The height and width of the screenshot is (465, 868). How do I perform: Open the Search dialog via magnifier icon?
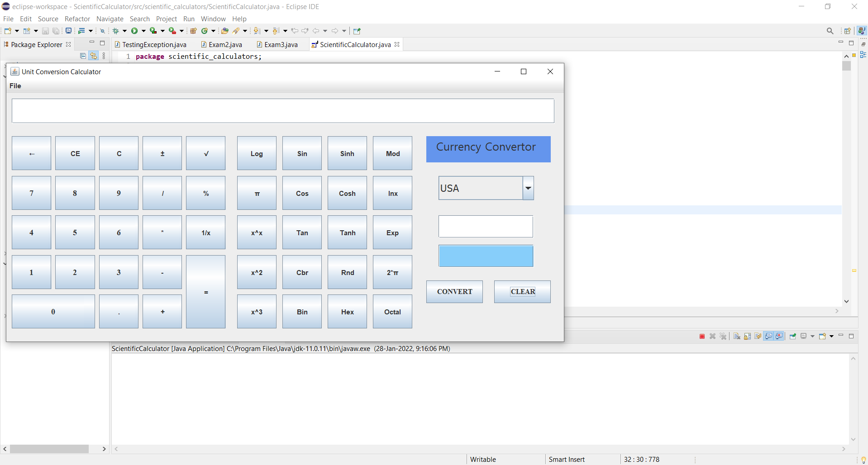pyautogui.click(x=830, y=31)
